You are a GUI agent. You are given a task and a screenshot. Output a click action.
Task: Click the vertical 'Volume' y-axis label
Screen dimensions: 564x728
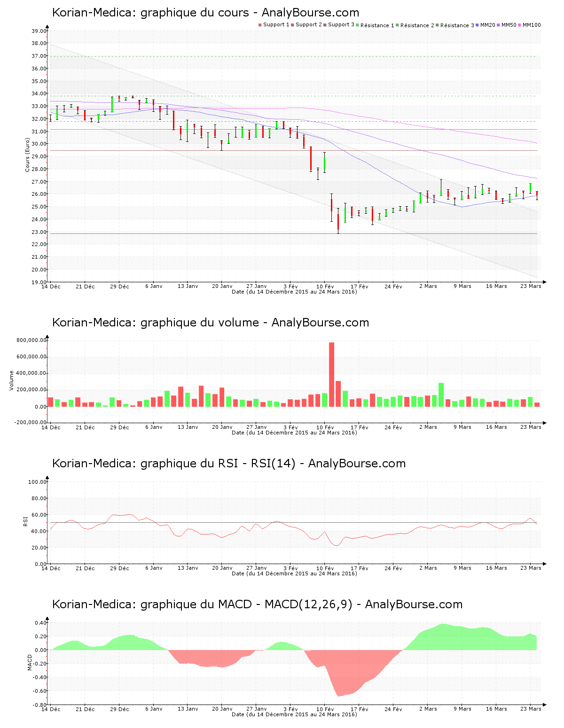point(11,380)
